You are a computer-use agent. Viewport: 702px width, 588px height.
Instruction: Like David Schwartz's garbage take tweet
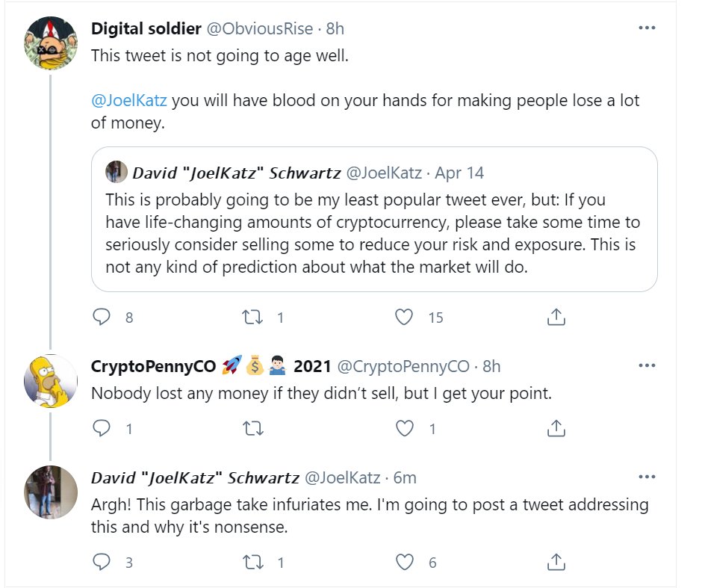click(404, 563)
